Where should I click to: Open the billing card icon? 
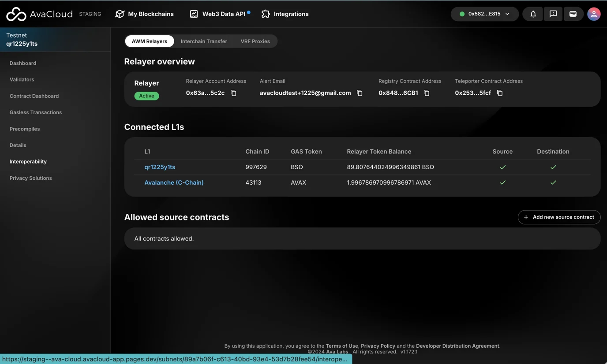click(573, 14)
